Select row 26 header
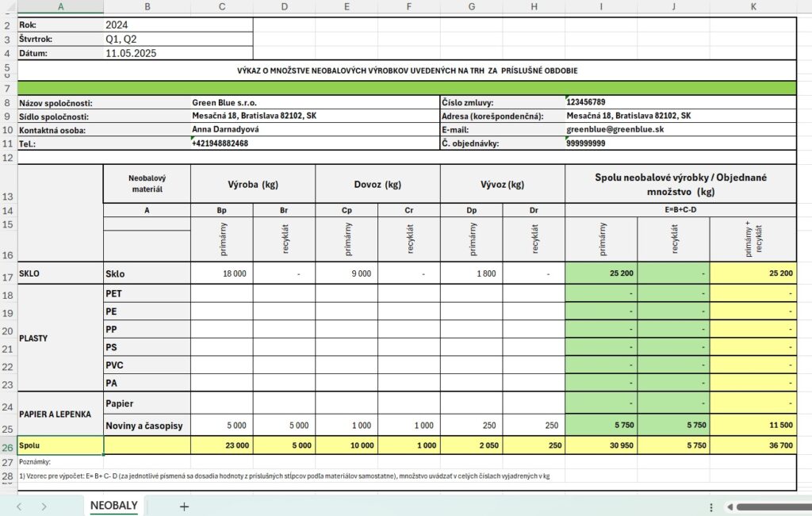 [8, 446]
